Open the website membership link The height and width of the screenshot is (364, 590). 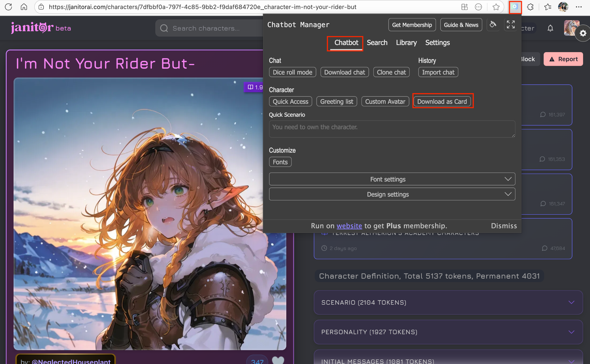[x=349, y=226]
